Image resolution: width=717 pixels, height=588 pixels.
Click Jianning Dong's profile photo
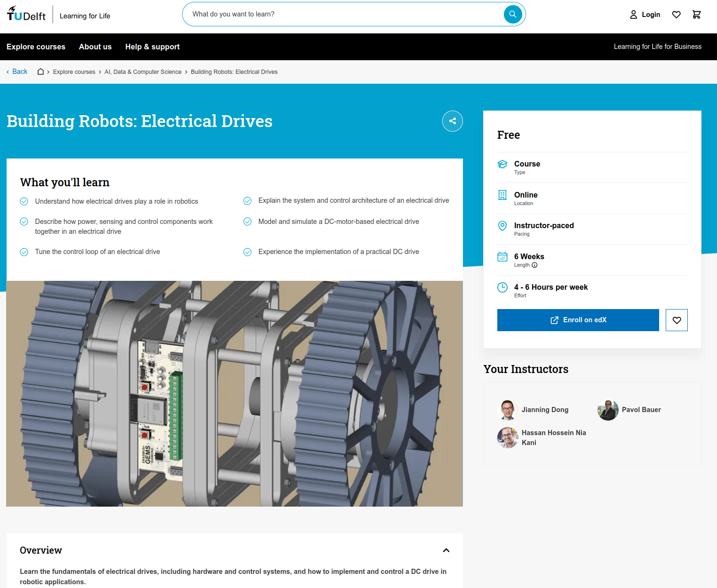click(507, 410)
